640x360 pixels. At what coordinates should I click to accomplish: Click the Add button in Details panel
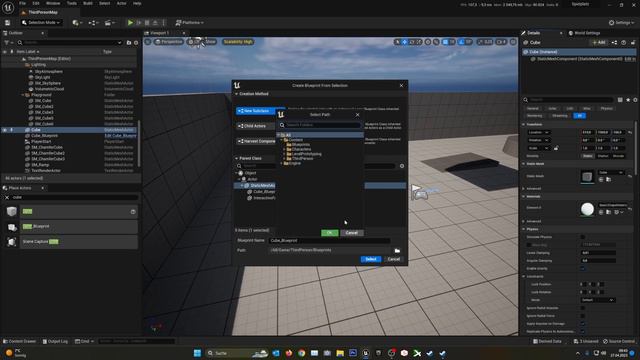click(599, 42)
